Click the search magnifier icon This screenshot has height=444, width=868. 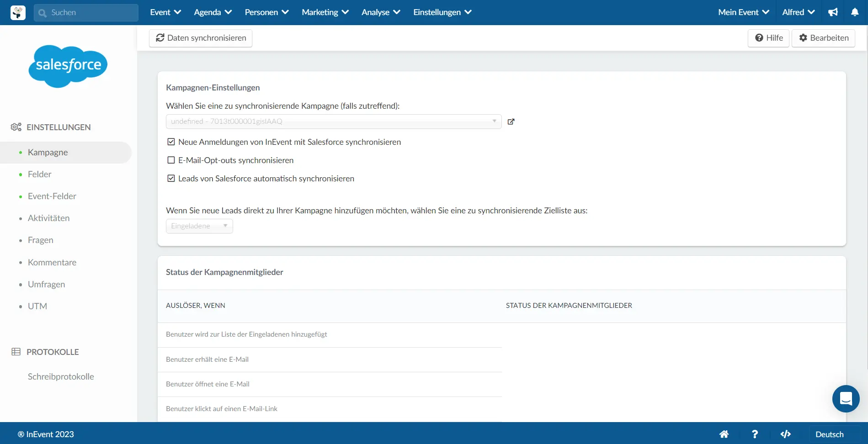tap(43, 13)
